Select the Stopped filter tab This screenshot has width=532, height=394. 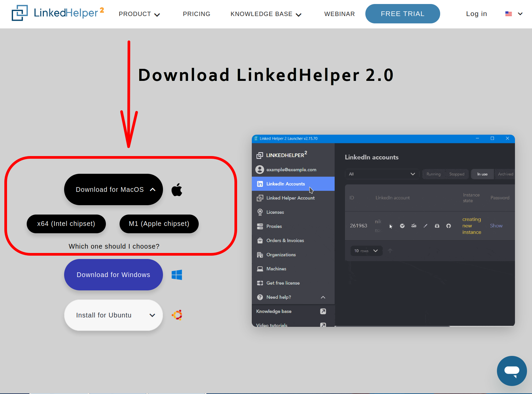click(x=457, y=174)
